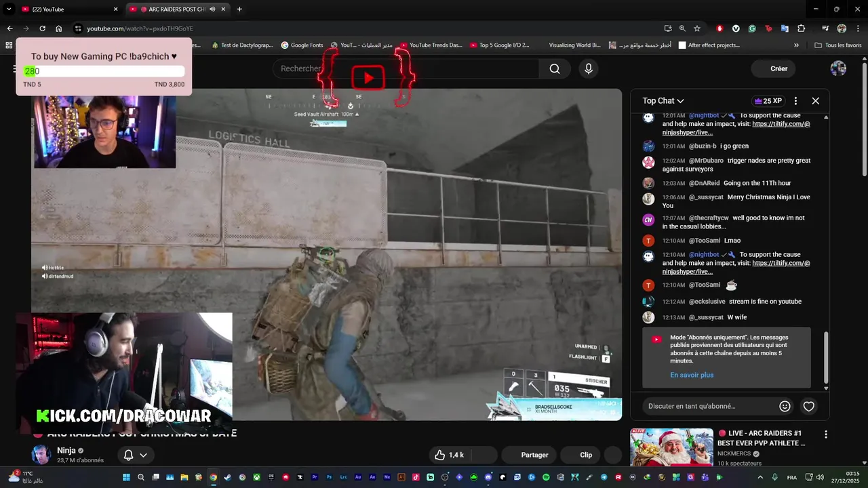This screenshot has width=868, height=488.
Task: Click the YouTube search magnifier button
Action: pyautogui.click(x=555, y=68)
